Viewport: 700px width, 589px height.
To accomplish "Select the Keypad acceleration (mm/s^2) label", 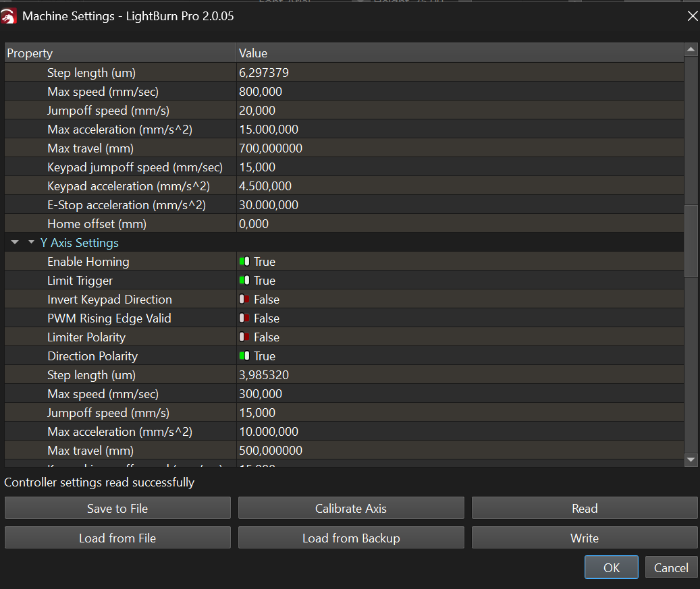I will [128, 186].
